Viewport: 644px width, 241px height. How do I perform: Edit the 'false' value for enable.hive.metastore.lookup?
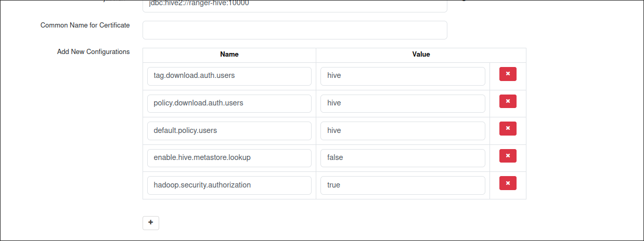point(403,158)
